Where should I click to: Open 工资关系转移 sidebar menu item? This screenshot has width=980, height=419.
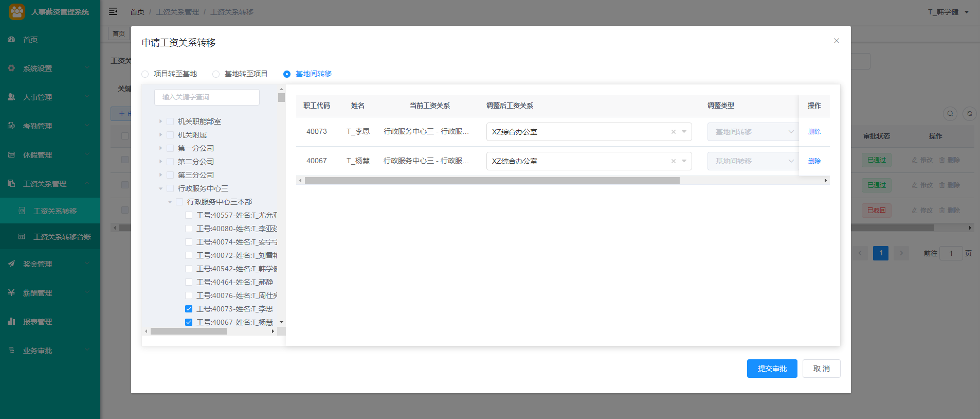point(50,211)
